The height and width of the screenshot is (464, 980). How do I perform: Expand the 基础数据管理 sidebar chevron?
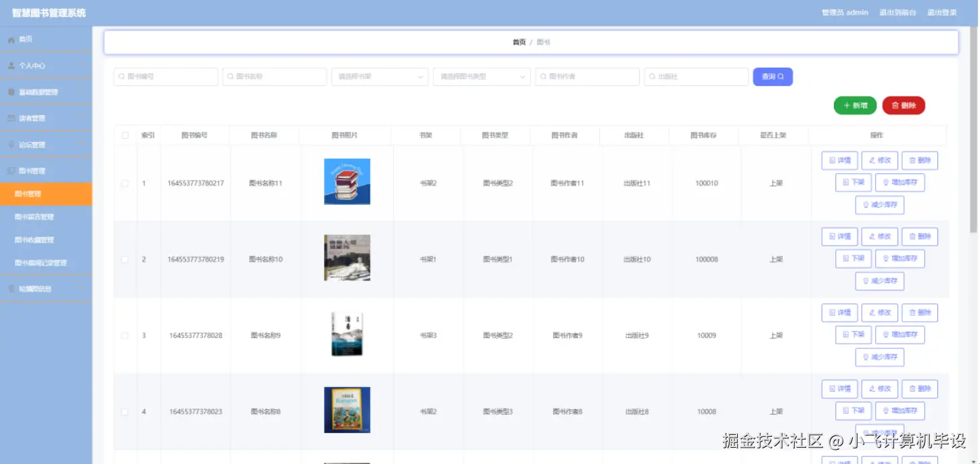(80, 92)
